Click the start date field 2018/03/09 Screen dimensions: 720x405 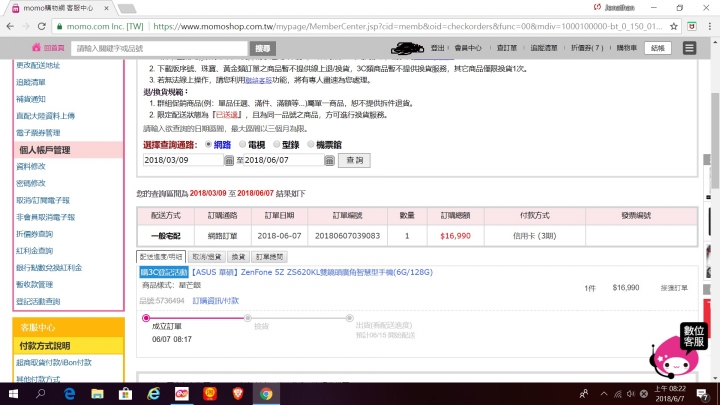(183, 160)
